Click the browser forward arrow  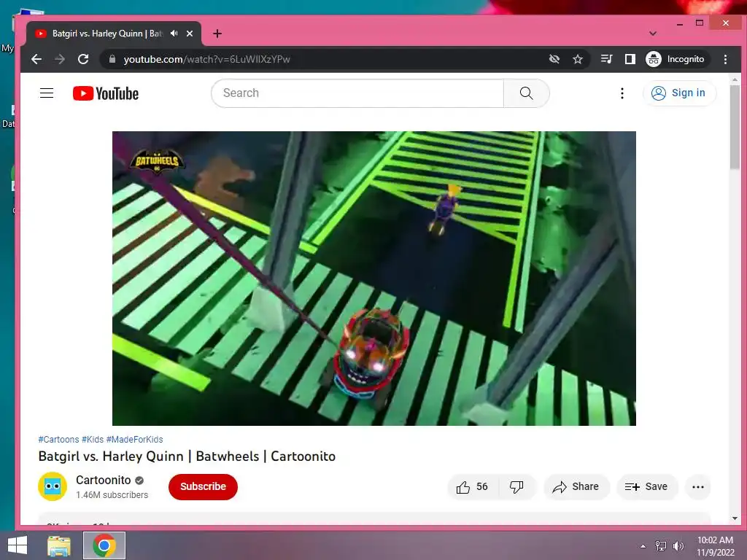60,59
